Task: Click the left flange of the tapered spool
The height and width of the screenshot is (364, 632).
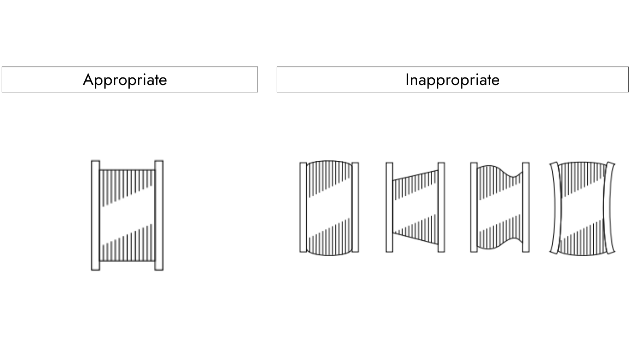Action: [x=389, y=207]
